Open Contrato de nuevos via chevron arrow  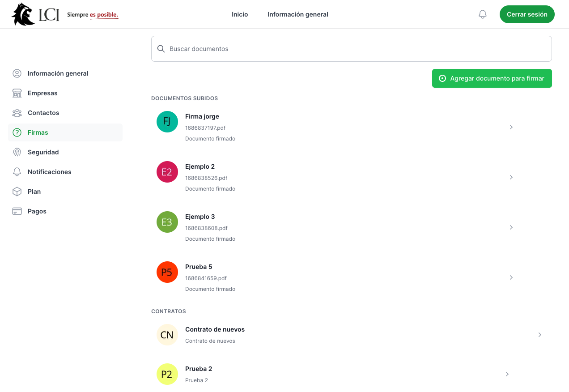(539, 335)
